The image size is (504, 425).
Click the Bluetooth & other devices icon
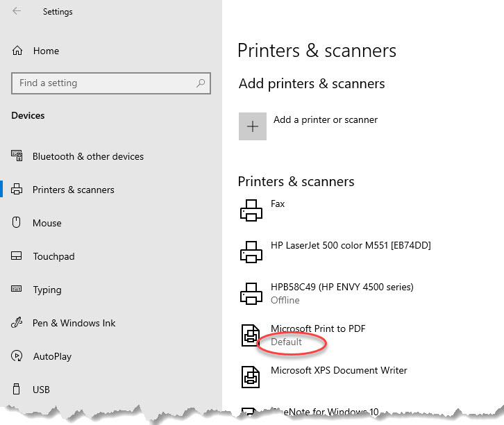coord(17,156)
